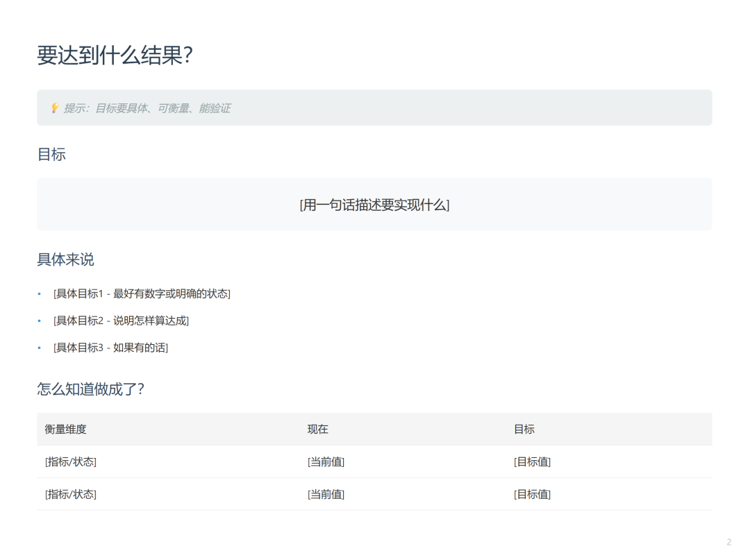The image size is (750, 560).
Task: Select the '目标' section heading
Action: click(51, 154)
